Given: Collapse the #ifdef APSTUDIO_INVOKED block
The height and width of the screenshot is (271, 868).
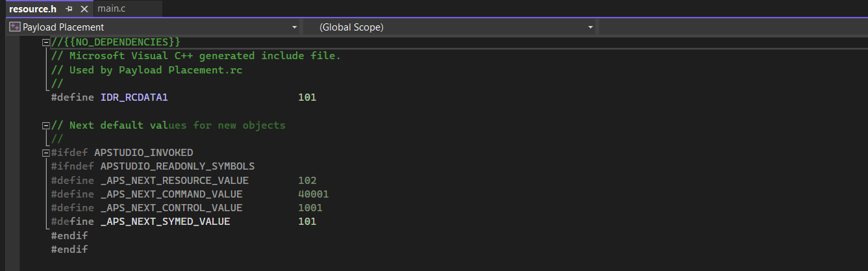Looking at the screenshot, I should [45, 153].
